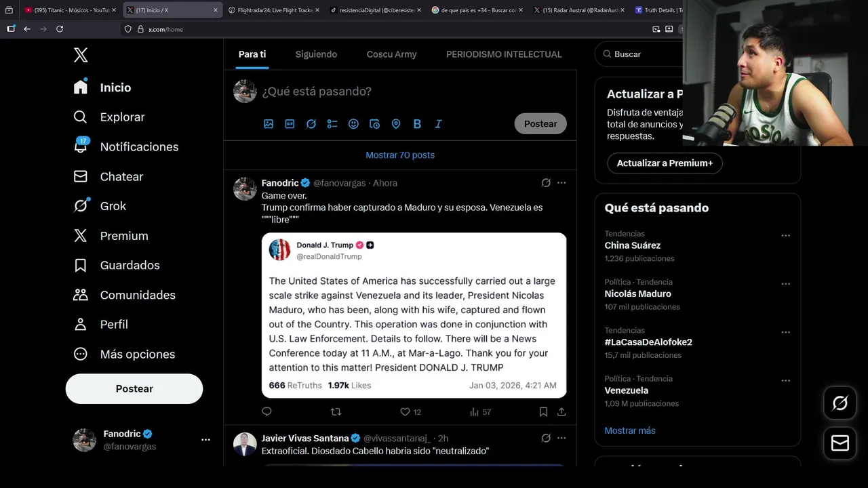View analytics showing 57 views
The image size is (868, 488).
480,411
